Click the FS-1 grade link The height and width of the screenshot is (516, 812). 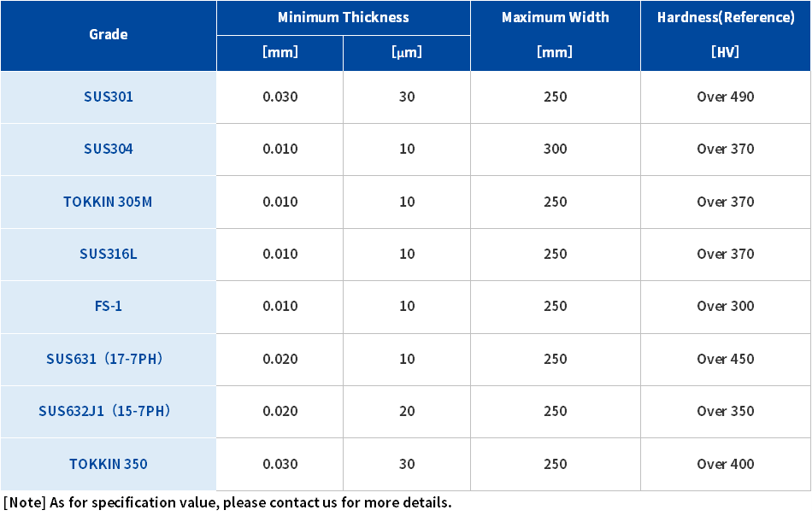point(109,307)
